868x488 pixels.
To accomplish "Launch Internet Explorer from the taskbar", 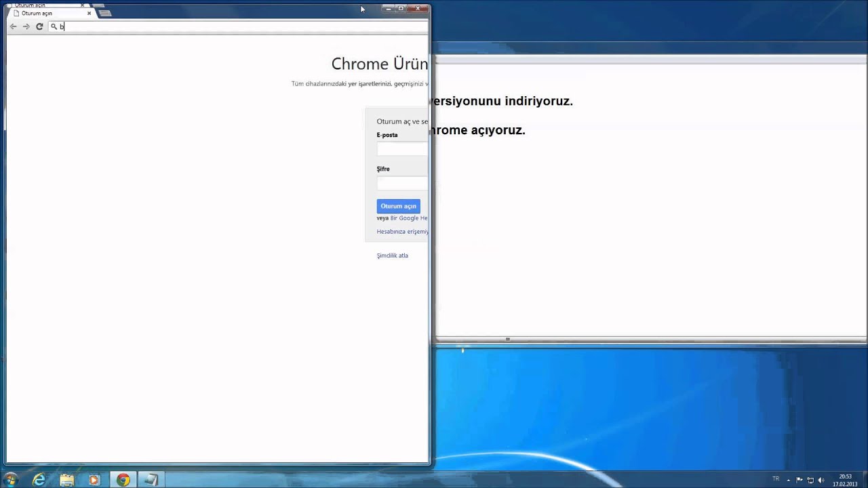I will tap(39, 480).
